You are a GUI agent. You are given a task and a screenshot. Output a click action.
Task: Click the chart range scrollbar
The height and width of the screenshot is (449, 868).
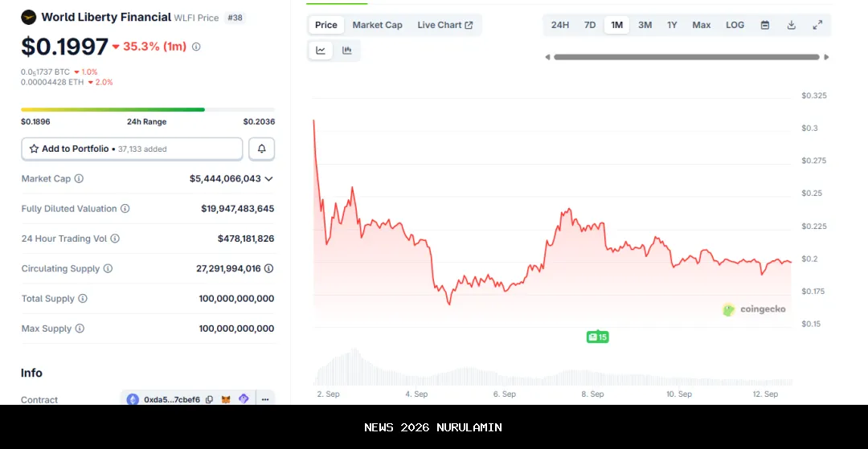click(x=686, y=57)
